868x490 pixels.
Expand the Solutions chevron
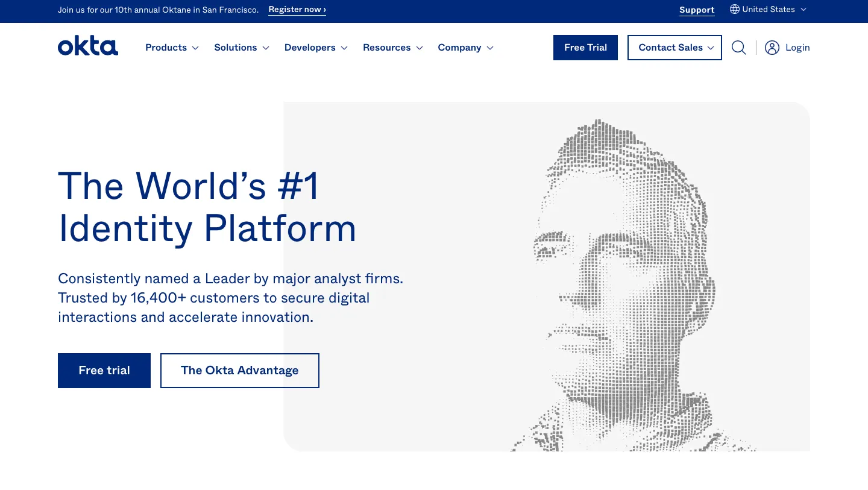[x=266, y=48]
